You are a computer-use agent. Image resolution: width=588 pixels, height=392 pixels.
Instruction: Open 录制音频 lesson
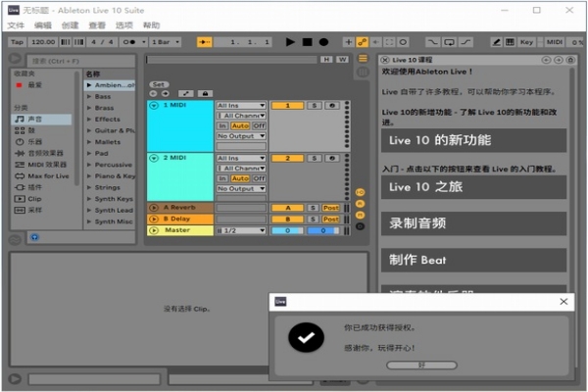click(473, 223)
